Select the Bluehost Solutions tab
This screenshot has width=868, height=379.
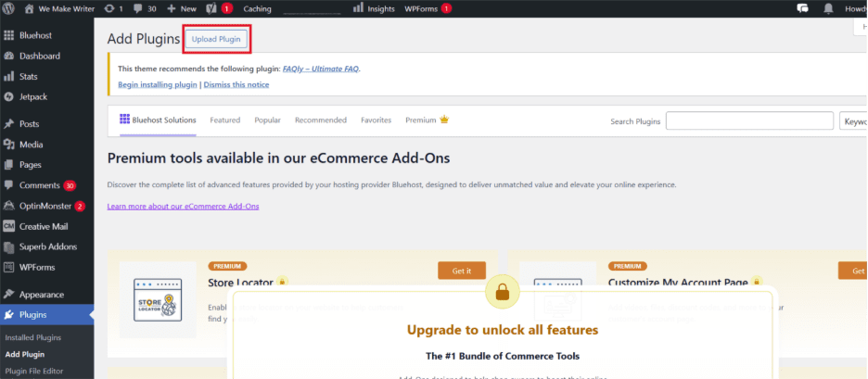click(x=158, y=120)
